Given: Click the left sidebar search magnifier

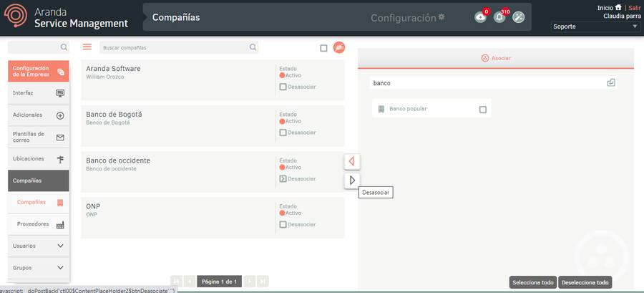Looking at the screenshot, I should point(64,47).
